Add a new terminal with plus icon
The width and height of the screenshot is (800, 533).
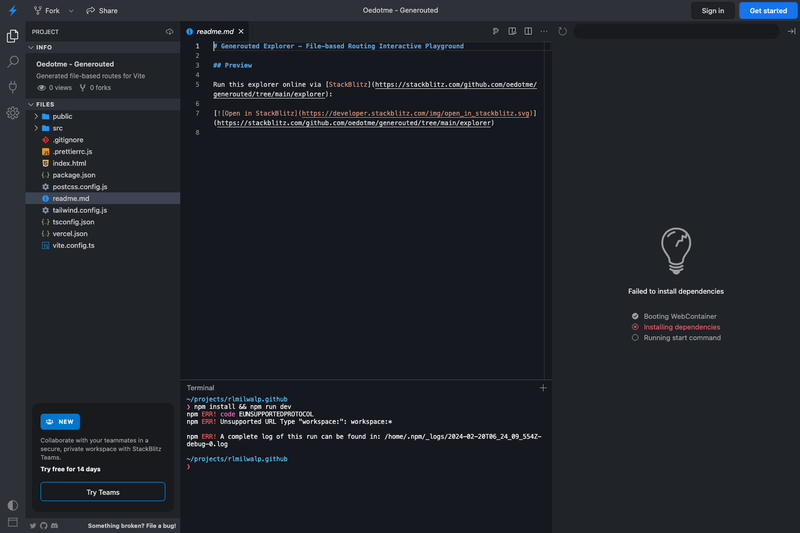[543, 388]
